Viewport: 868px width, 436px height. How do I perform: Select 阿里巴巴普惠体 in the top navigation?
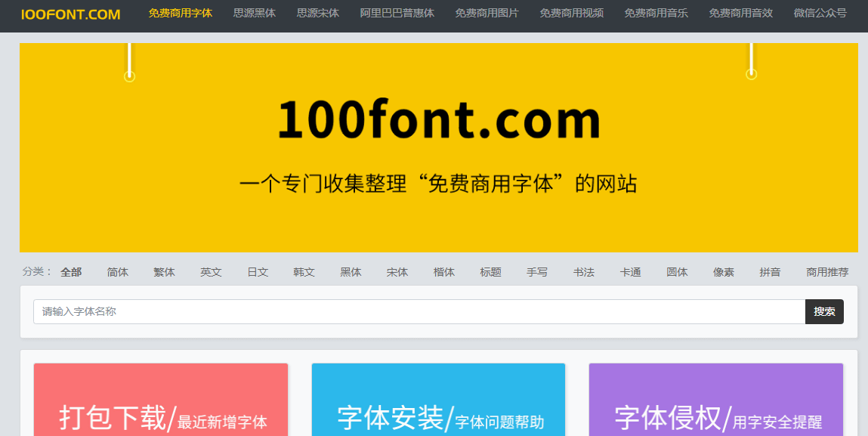point(397,13)
